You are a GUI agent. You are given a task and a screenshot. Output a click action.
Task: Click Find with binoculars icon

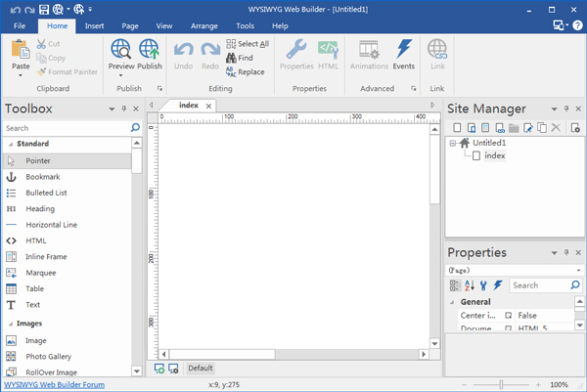[240, 58]
